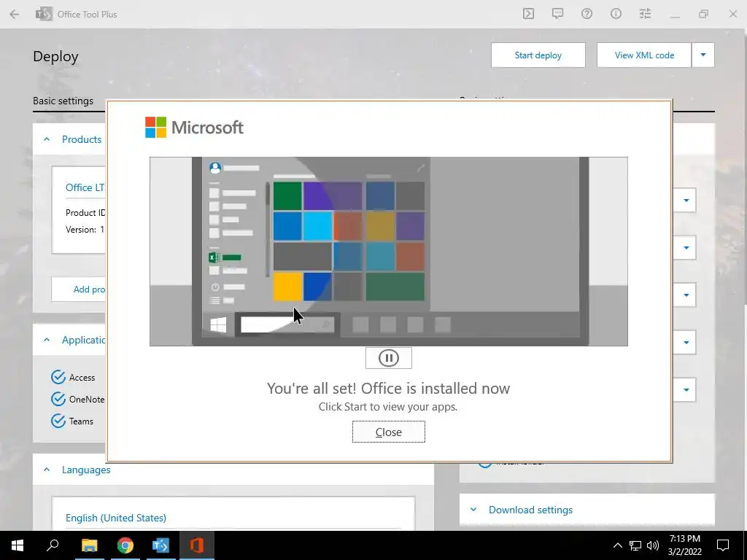Collapse the Products section

coord(47,139)
